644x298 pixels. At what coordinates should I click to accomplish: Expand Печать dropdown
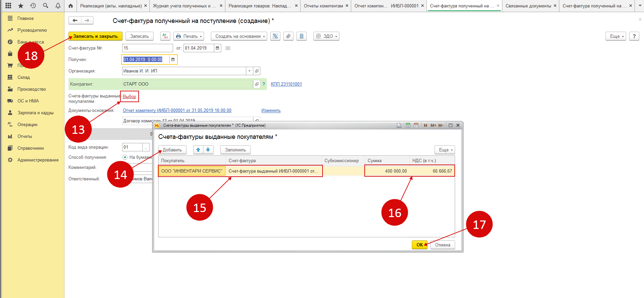pos(189,36)
